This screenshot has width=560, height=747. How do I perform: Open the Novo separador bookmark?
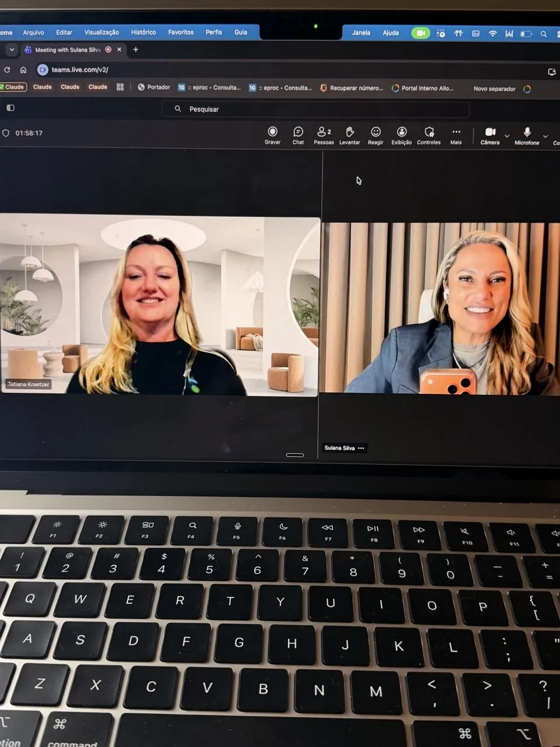point(495,89)
